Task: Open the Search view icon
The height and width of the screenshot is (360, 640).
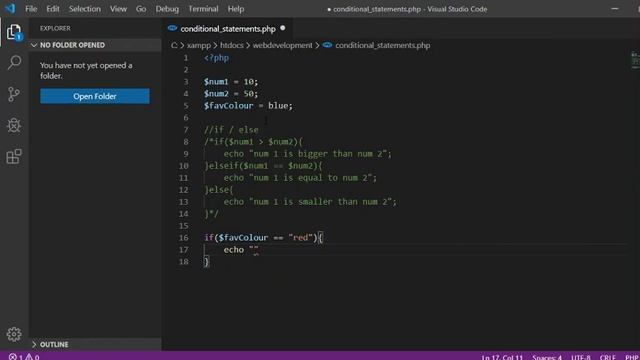Action: 14,62
